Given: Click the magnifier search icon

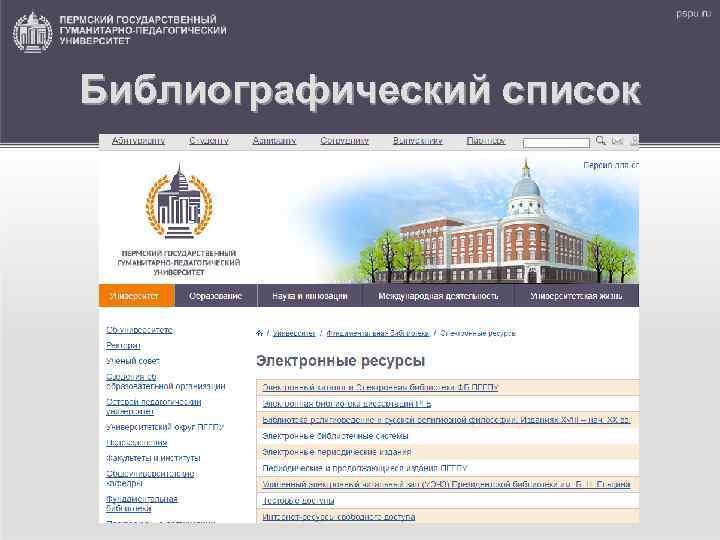Looking at the screenshot, I should (x=600, y=141).
